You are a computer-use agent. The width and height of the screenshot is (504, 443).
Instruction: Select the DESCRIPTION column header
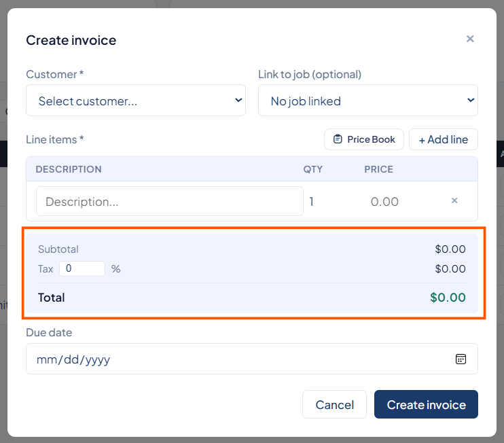point(69,169)
